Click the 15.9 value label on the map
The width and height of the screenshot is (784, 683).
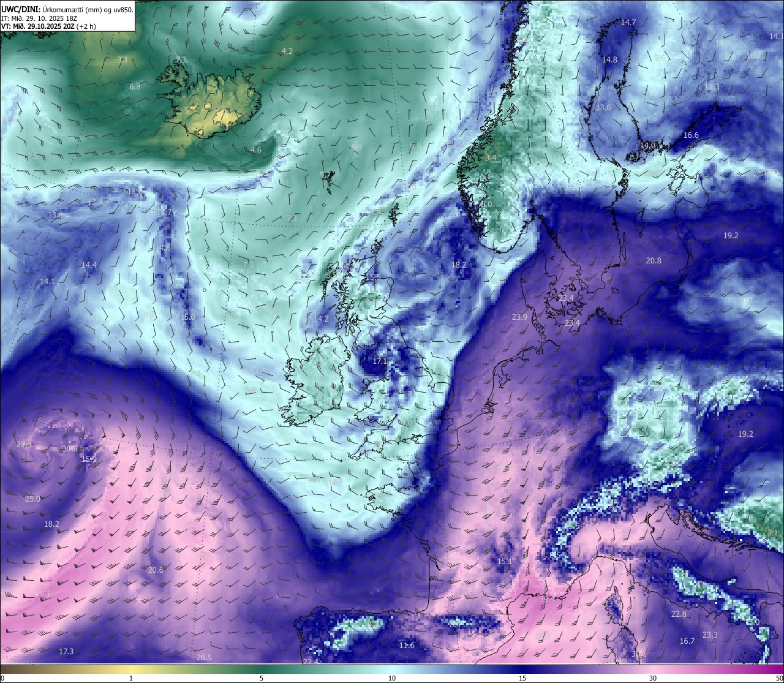(89, 459)
